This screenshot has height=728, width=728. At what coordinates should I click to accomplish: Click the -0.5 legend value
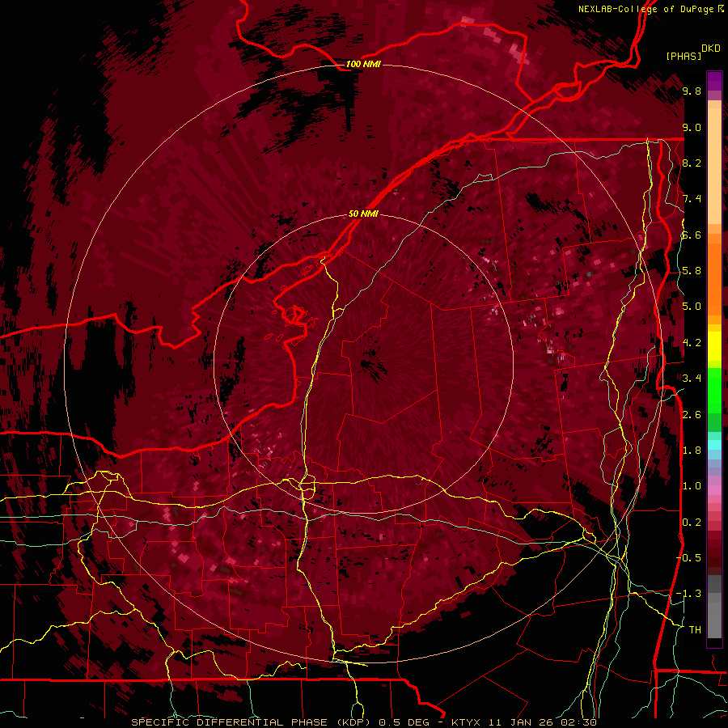tap(689, 557)
